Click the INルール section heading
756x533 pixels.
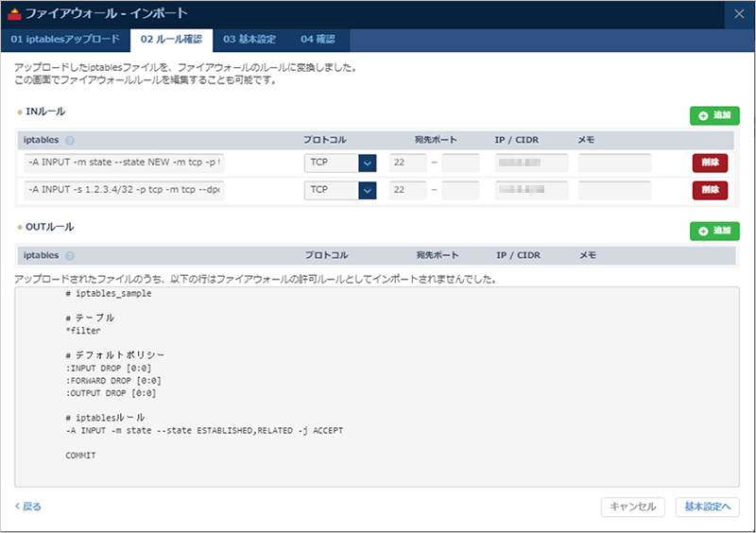(45, 112)
